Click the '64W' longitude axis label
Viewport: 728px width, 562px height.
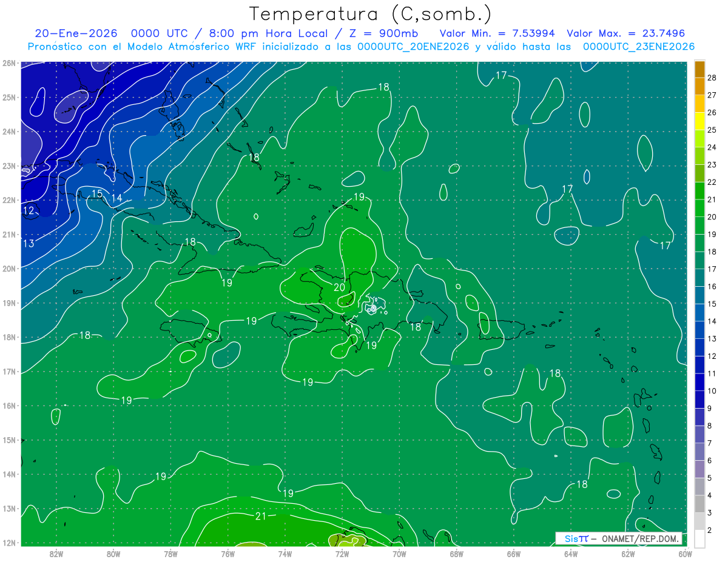(x=571, y=554)
